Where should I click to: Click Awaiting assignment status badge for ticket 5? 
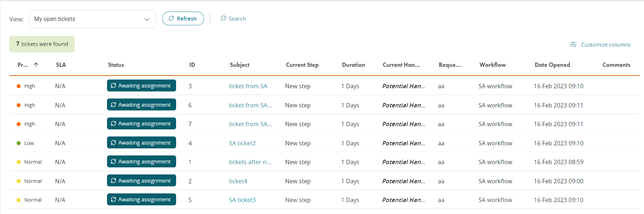coord(141,200)
